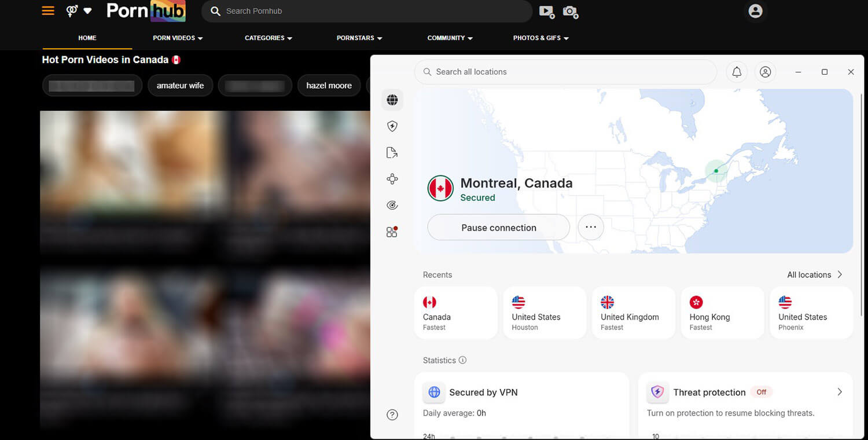Click the 'Daily average: 0h' text
This screenshot has width=868, height=440.
coord(454,413)
